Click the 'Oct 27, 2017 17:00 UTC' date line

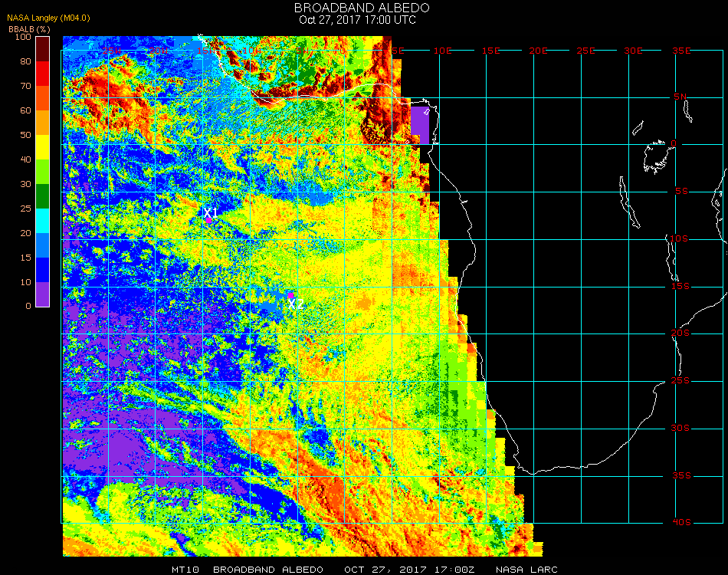[x=358, y=20]
